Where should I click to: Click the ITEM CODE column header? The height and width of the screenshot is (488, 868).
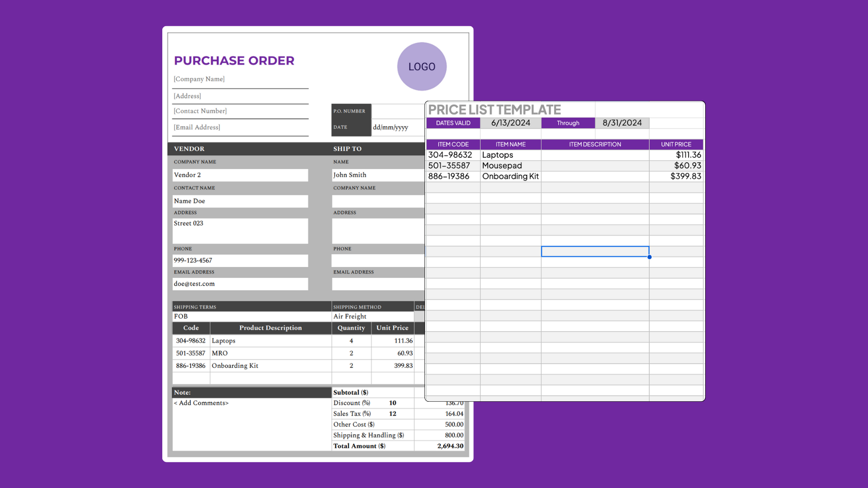(x=453, y=144)
